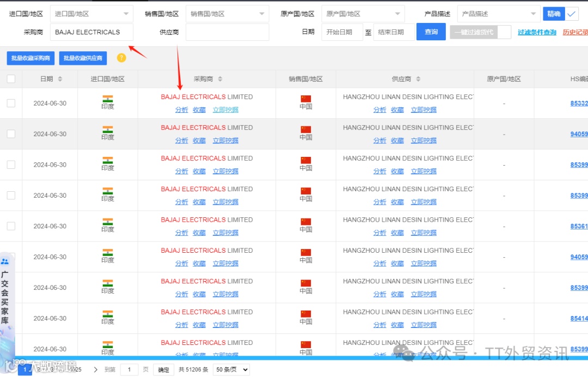The image size is (588, 377).
Task: Toggle the 一键过滤货代 switch
Action: (480, 32)
